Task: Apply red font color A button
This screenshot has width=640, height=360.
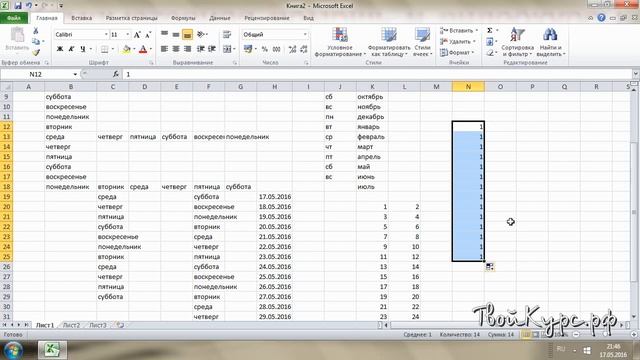Action: point(143,49)
